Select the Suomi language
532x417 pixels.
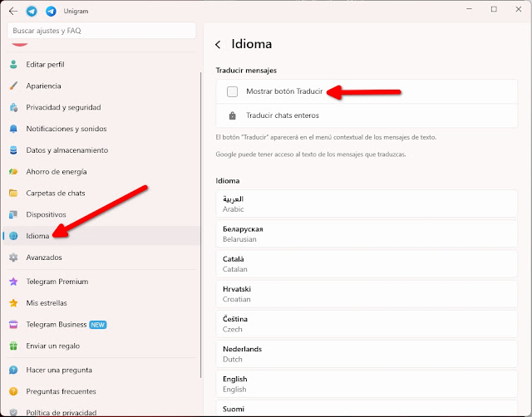[x=367, y=409]
